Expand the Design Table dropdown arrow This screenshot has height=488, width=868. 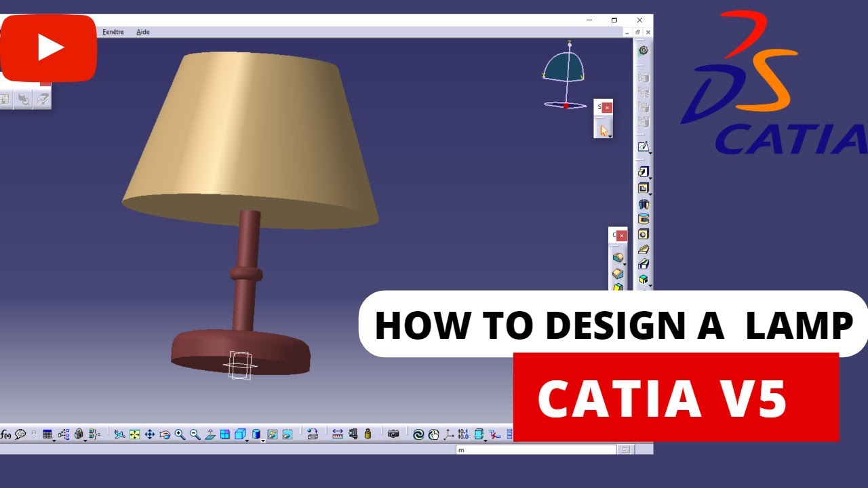[54, 441]
